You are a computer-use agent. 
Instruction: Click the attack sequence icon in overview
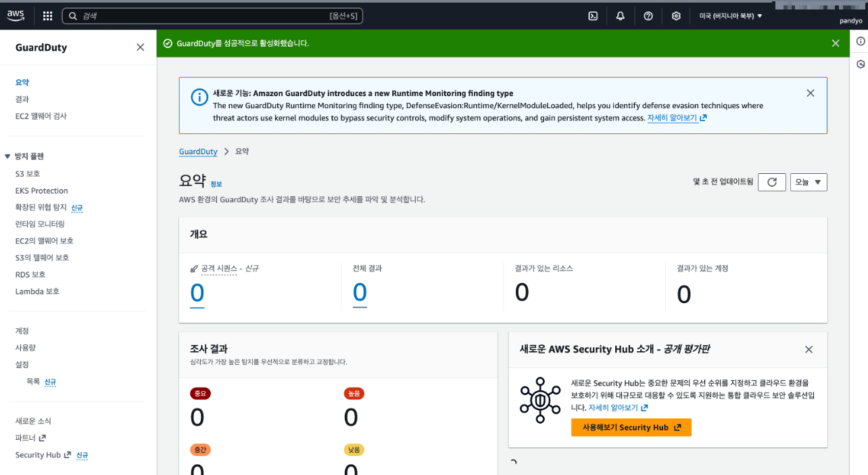[194, 269]
